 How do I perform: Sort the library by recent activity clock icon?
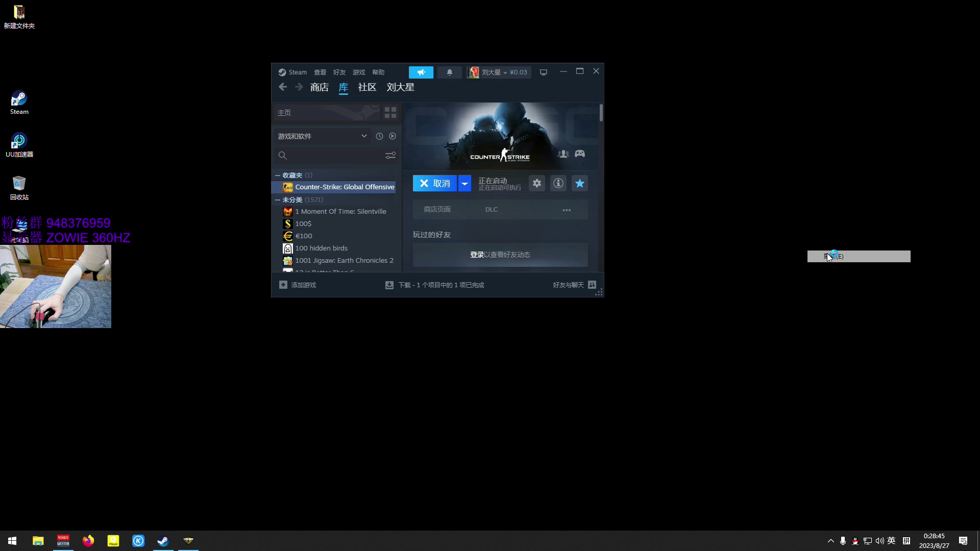[x=379, y=136]
